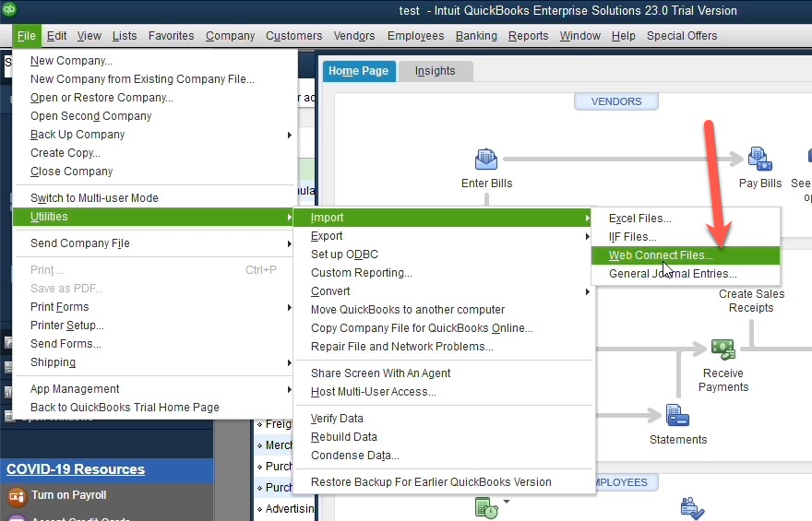This screenshot has width=812, height=521.
Task: Choose Condense Data...
Action: coord(443,456)
